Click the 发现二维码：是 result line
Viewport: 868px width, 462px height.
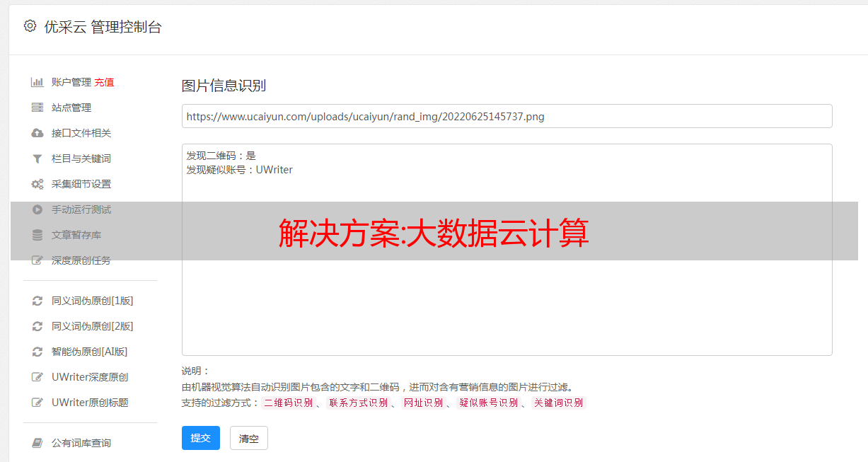click(221, 156)
